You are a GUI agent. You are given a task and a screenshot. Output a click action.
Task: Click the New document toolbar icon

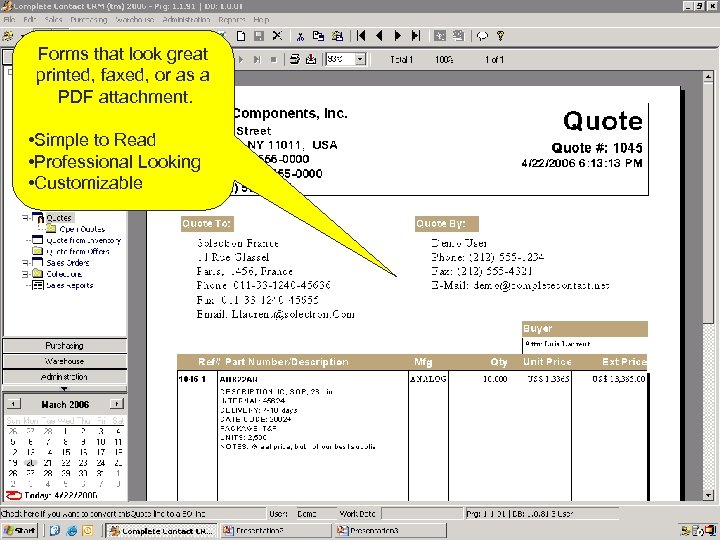tap(241, 36)
